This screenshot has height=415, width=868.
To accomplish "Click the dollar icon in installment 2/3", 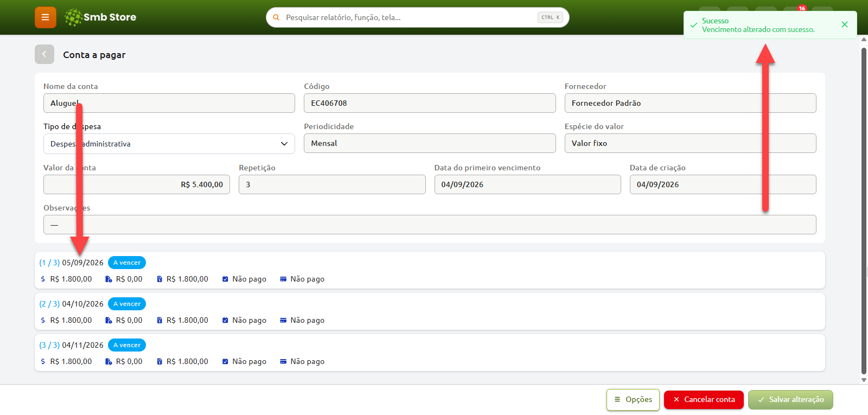I will tap(43, 320).
